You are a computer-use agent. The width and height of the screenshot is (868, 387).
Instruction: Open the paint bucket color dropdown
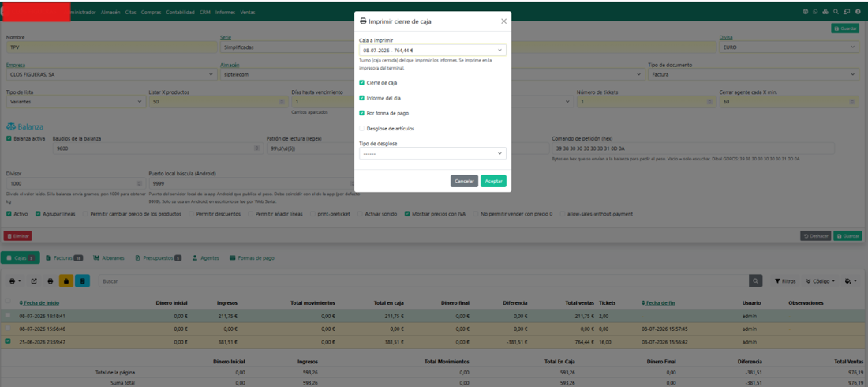tap(851, 281)
